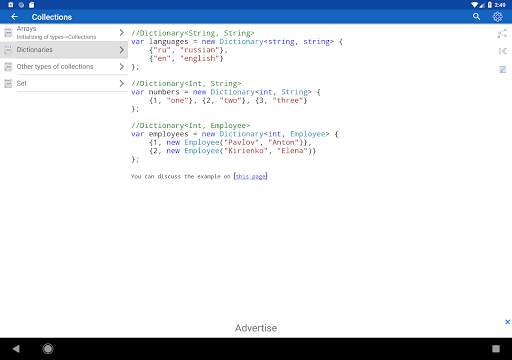This screenshot has height=360, width=512.
Task: Select the Set list item
Action: (64, 83)
